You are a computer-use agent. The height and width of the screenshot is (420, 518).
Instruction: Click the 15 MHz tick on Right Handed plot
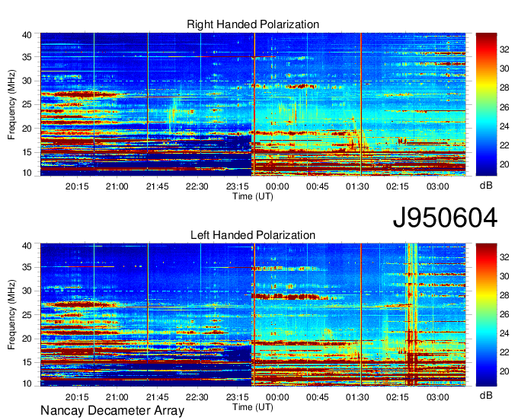pos(27,152)
